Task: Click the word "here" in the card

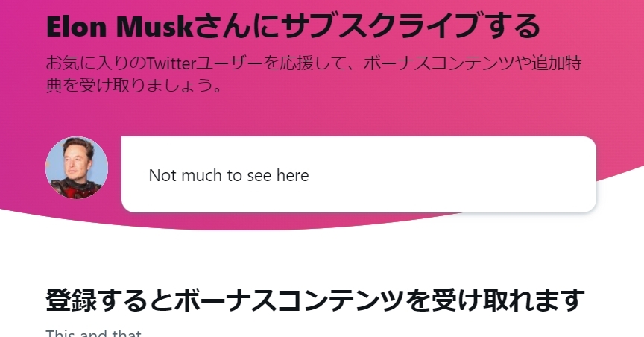Action: pos(292,176)
